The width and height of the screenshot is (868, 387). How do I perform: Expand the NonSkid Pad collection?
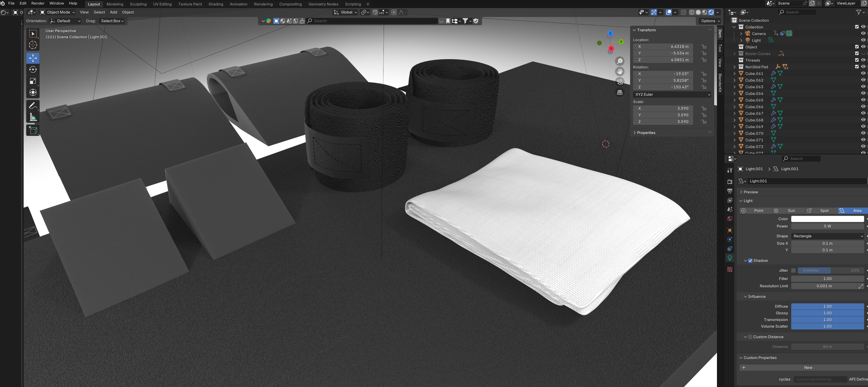click(734, 67)
